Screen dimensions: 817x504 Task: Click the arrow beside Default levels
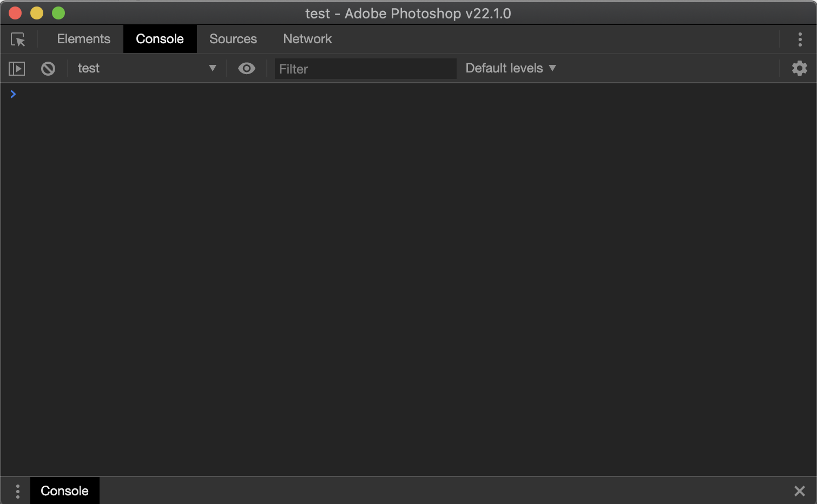[x=552, y=68]
